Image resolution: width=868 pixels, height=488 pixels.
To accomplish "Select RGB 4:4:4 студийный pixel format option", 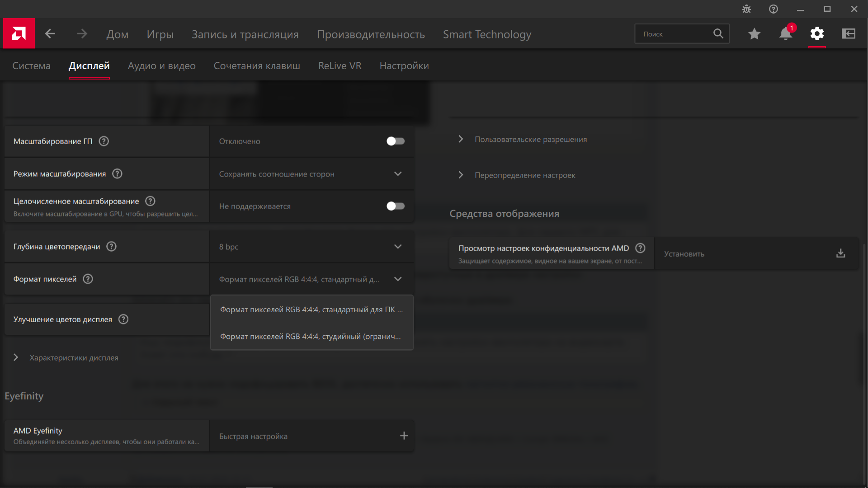I will (x=311, y=337).
